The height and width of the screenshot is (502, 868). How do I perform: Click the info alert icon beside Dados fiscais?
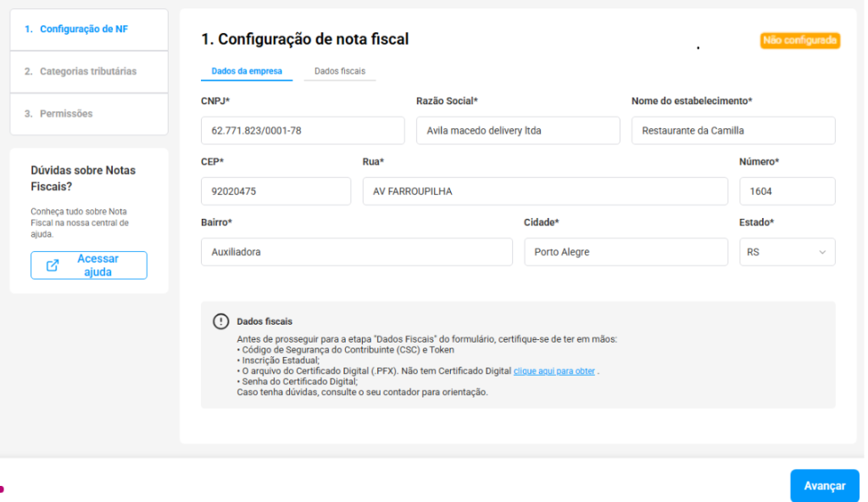pos(220,321)
